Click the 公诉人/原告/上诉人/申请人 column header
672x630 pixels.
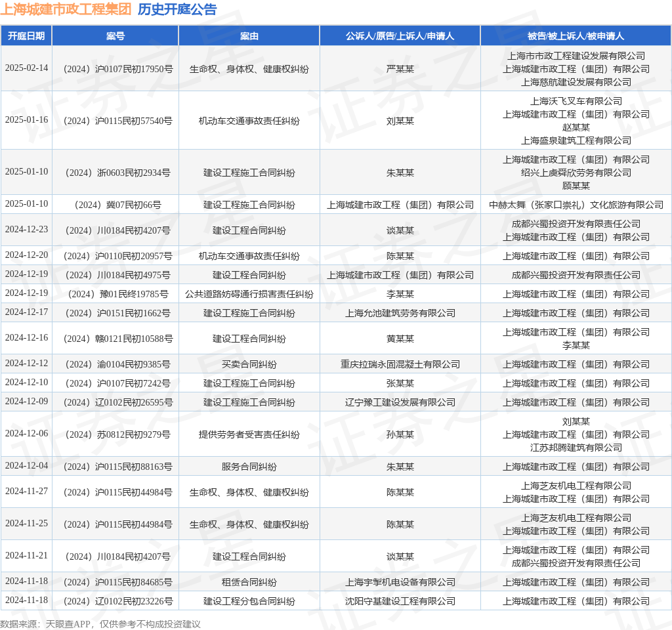[400, 36]
